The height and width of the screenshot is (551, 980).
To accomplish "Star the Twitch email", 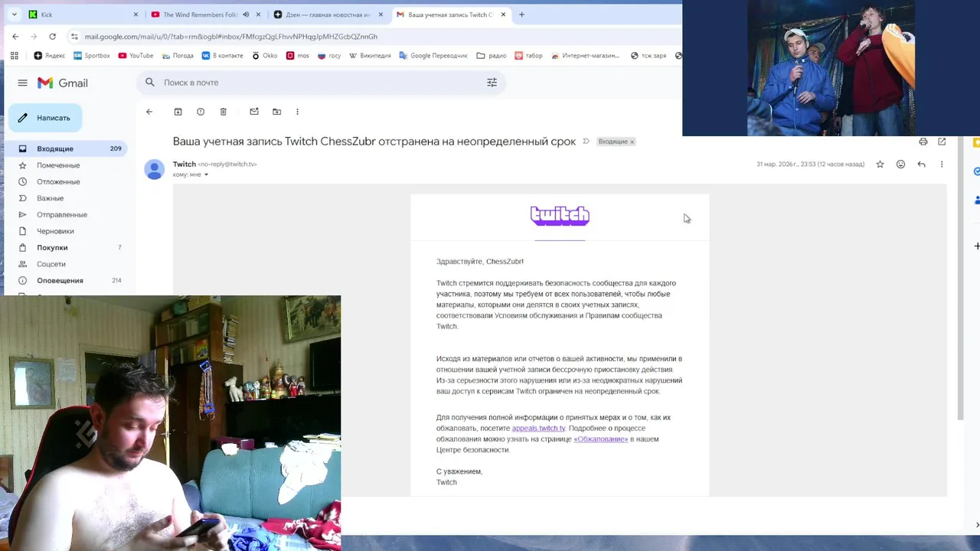I will pos(880,164).
